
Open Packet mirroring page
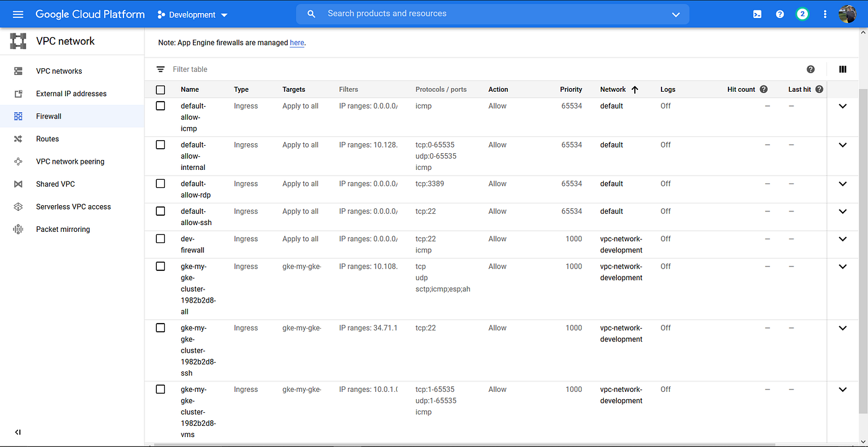point(72,229)
